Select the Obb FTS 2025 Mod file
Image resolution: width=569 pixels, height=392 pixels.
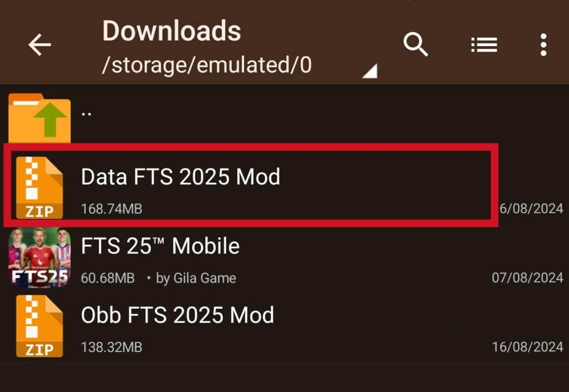[x=178, y=315]
